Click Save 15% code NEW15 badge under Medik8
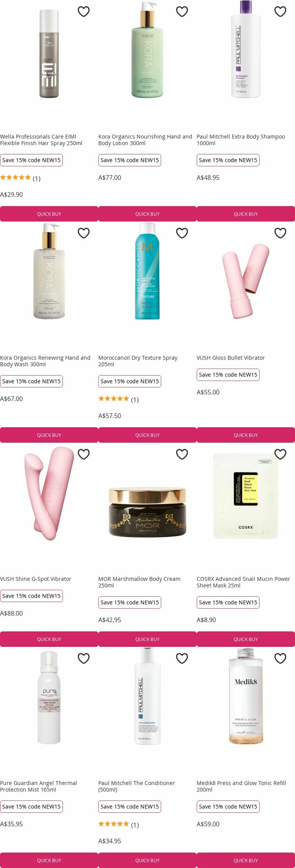The width and height of the screenshot is (295, 868). pyautogui.click(x=228, y=806)
